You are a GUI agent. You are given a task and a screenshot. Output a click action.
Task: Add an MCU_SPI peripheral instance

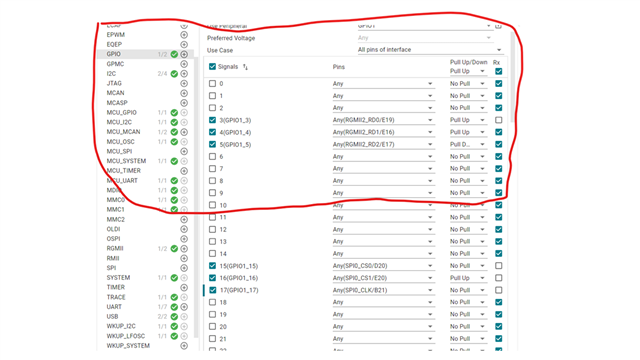(x=184, y=151)
